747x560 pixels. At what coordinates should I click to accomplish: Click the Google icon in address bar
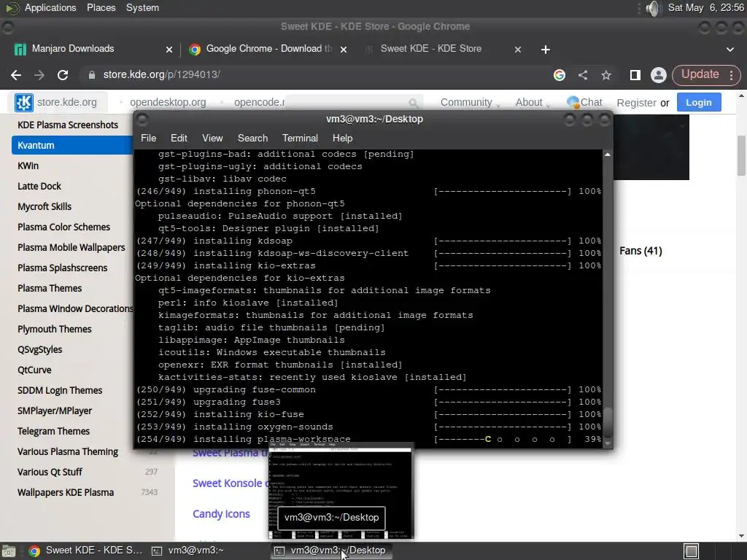[560, 75]
